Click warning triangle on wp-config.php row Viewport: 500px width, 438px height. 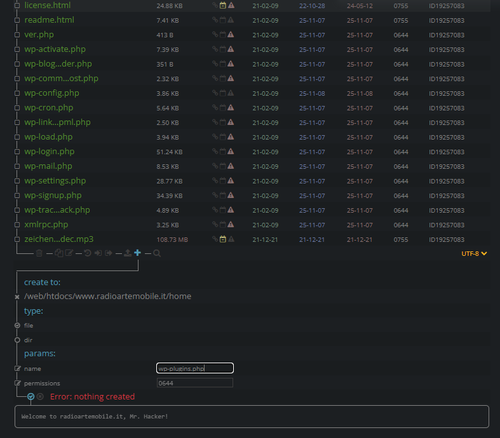[x=231, y=93]
